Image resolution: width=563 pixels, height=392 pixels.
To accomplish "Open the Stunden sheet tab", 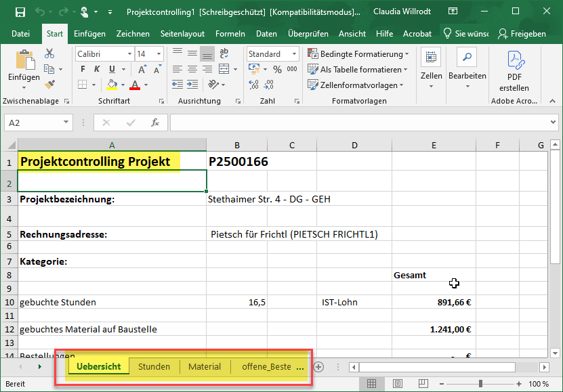I will tap(154, 366).
